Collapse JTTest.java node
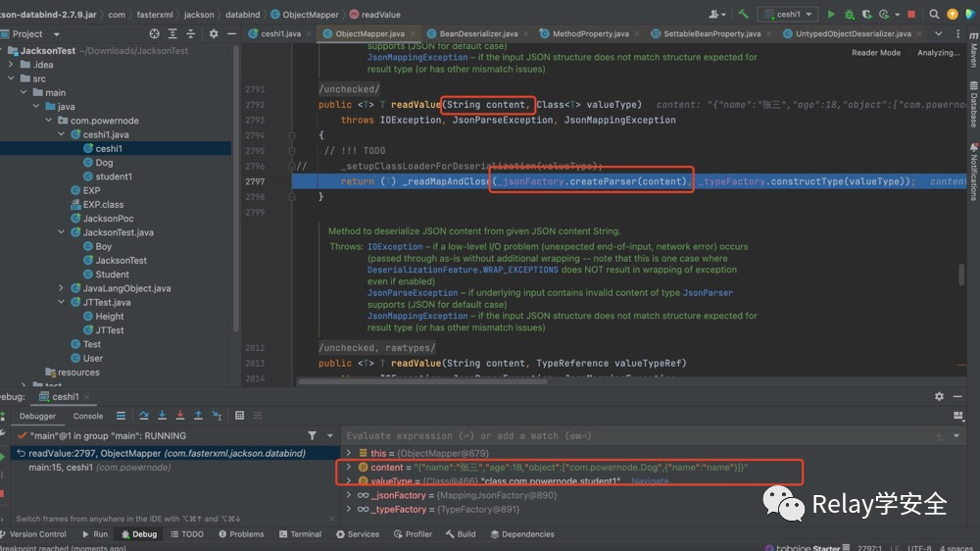This screenshot has width=980, height=551. tap(61, 302)
